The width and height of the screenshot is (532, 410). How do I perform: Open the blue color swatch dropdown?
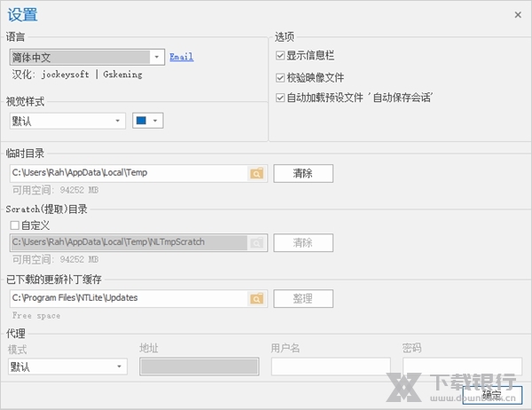[147, 121]
